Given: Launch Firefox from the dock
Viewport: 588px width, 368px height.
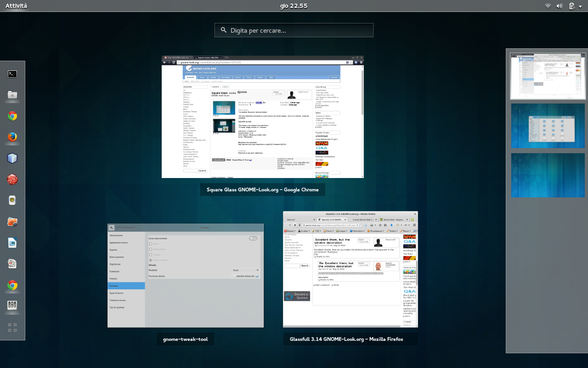Looking at the screenshot, I should coord(12,137).
